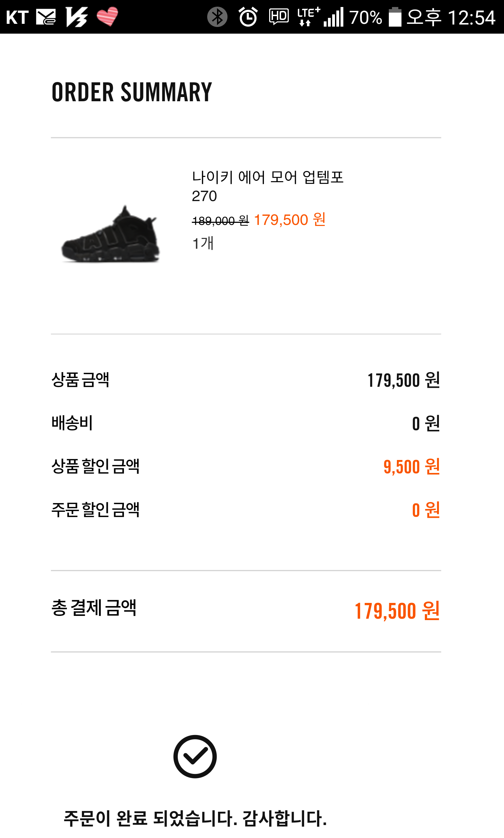Image resolution: width=504 pixels, height=838 pixels.
Task: Tap the order completed message text
Action: 195,818
